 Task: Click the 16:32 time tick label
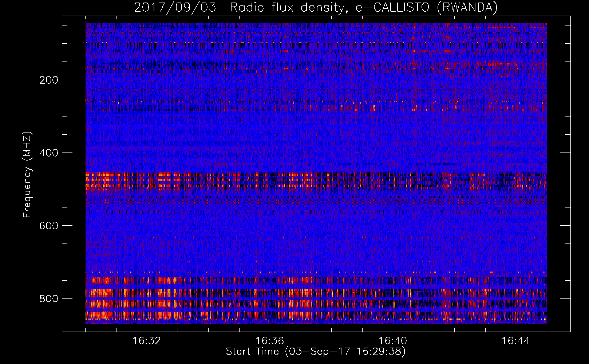pyautogui.click(x=147, y=341)
